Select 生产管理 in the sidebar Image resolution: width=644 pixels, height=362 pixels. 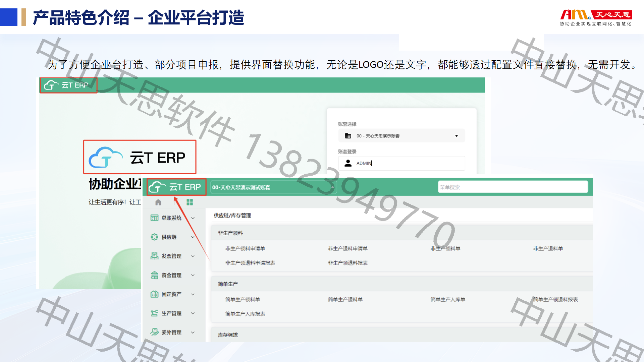pos(171,313)
